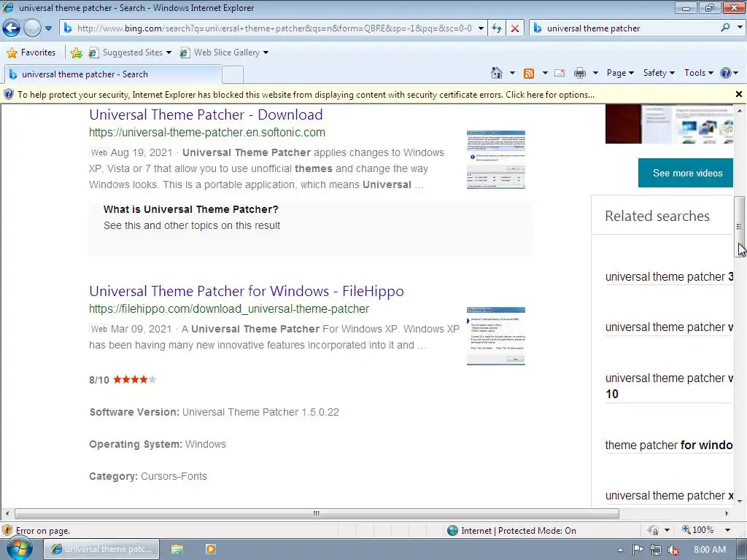Open the recent pages dropdown arrow
The image size is (747, 560).
click(x=48, y=28)
